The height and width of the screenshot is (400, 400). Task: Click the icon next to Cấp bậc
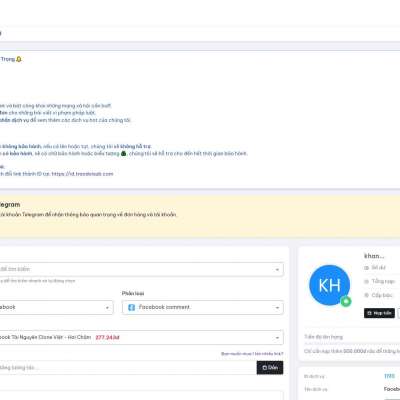tap(367, 295)
